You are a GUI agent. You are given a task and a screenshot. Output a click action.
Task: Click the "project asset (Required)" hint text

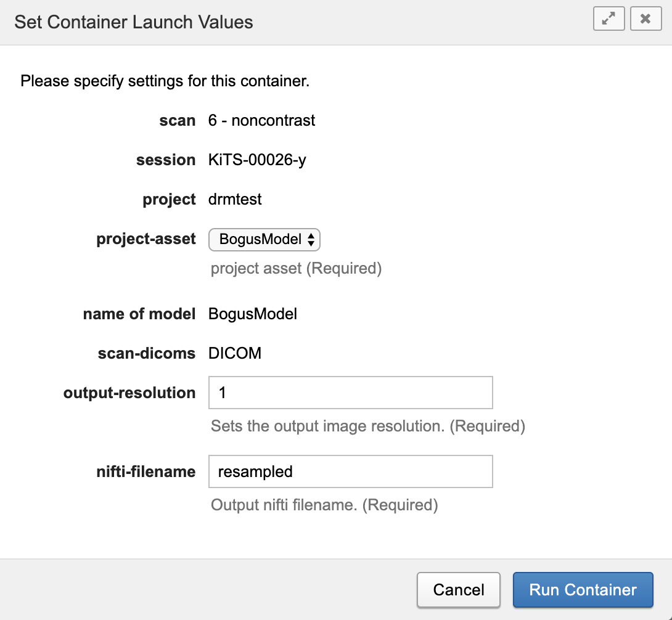[296, 269]
